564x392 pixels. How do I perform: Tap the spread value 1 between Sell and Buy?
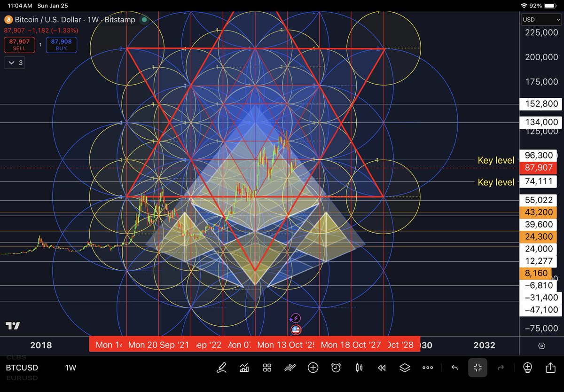40,45
